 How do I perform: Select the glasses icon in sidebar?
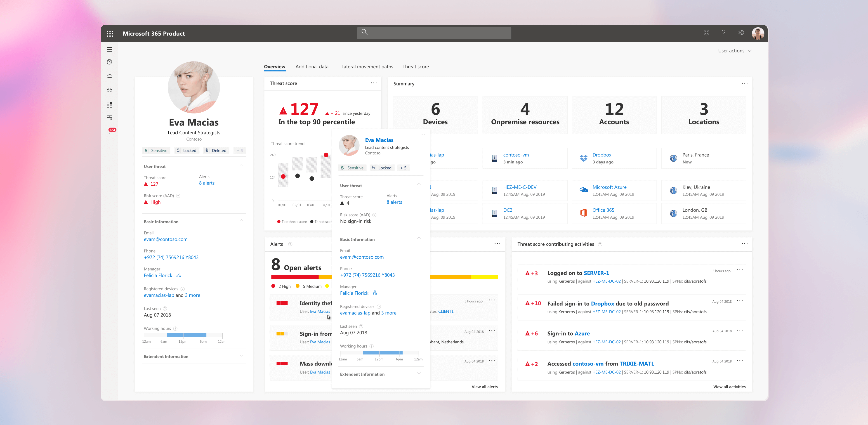(109, 90)
